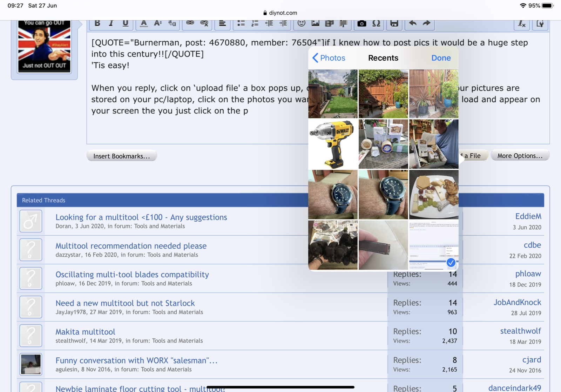Screen dimensions: 561x392
Task: Click the camera icon in toolbar
Action: click(x=361, y=23)
